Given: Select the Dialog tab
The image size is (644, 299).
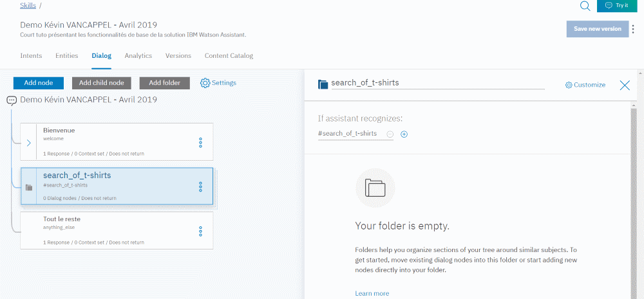Looking at the screenshot, I should coord(102,56).
